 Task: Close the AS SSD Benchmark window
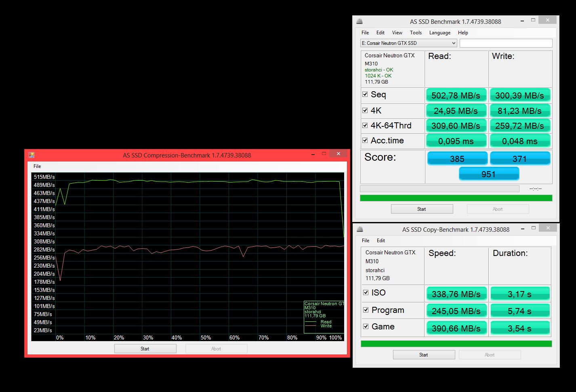[548, 20]
